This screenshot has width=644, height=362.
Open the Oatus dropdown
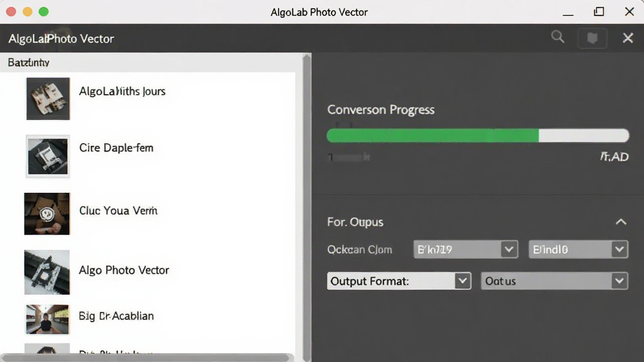[x=554, y=281]
